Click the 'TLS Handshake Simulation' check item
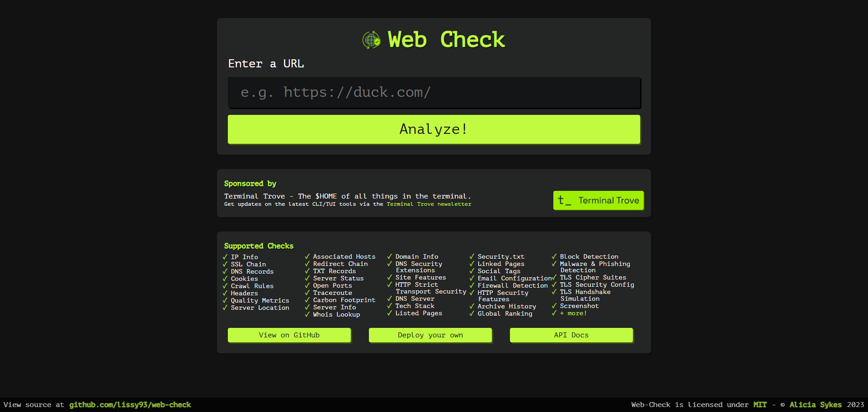Image resolution: width=868 pixels, height=412 pixels. [585, 295]
